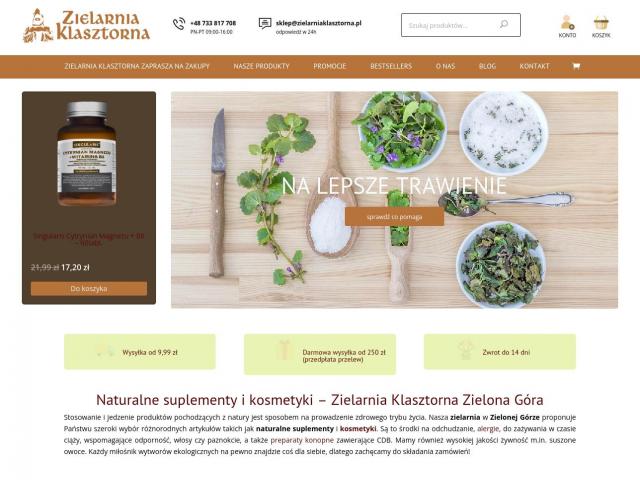Click the phone handset icon
This screenshot has height=480, width=640.
pos(179,24)
